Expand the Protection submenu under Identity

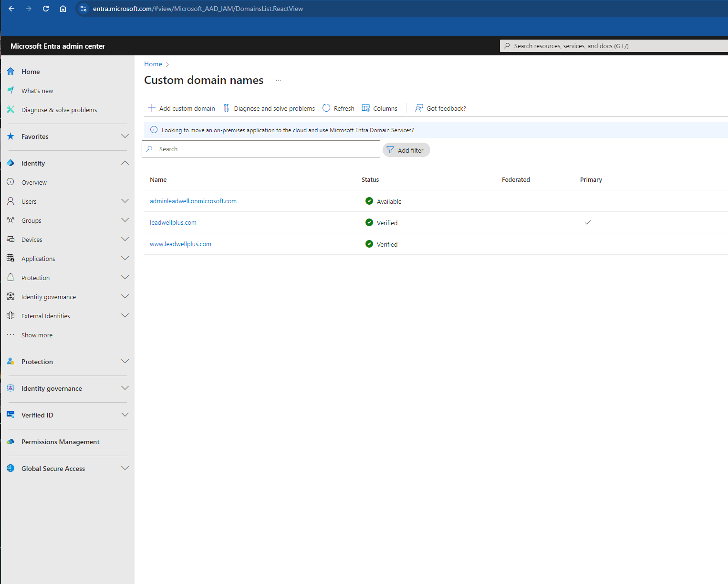coord(125,277)
